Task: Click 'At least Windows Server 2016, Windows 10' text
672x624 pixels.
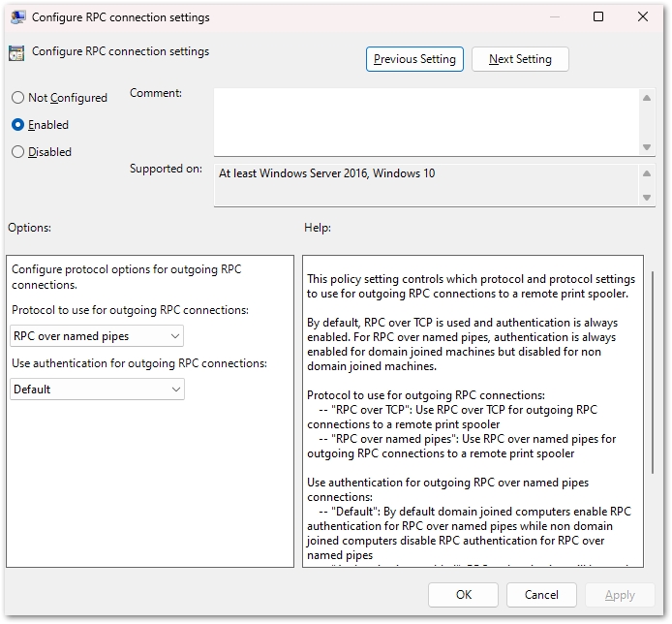Action: point(327,173)
